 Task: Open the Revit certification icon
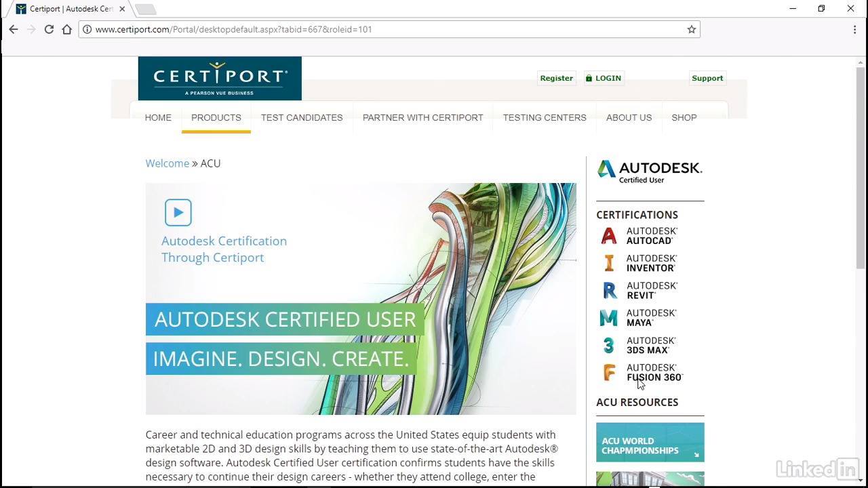click(610, 290)
